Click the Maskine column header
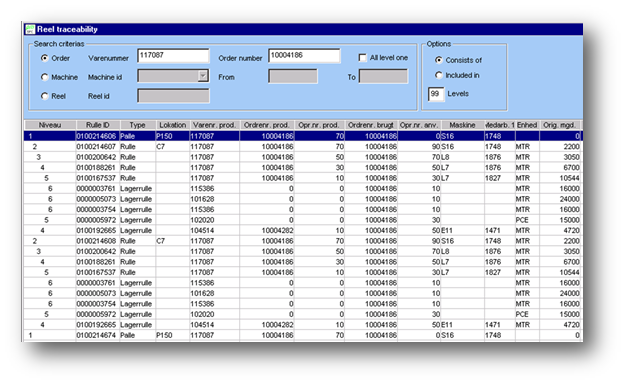625x384 pixels. click(462, 125)
